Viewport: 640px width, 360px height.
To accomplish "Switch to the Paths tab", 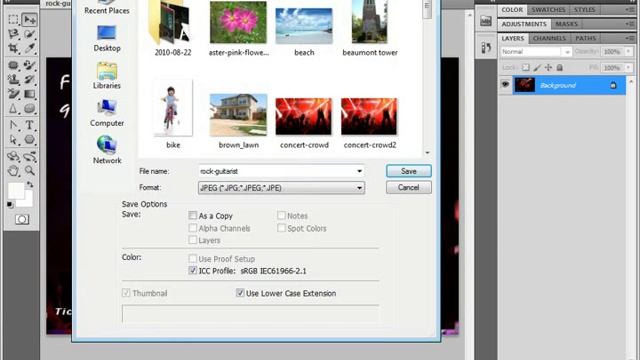I will [x=585, y=38].
